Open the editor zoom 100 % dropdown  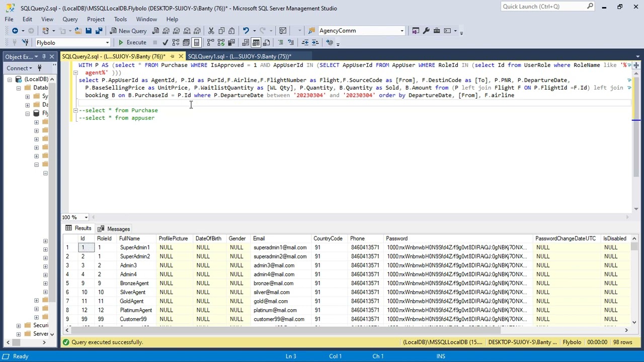pos(86,217)
